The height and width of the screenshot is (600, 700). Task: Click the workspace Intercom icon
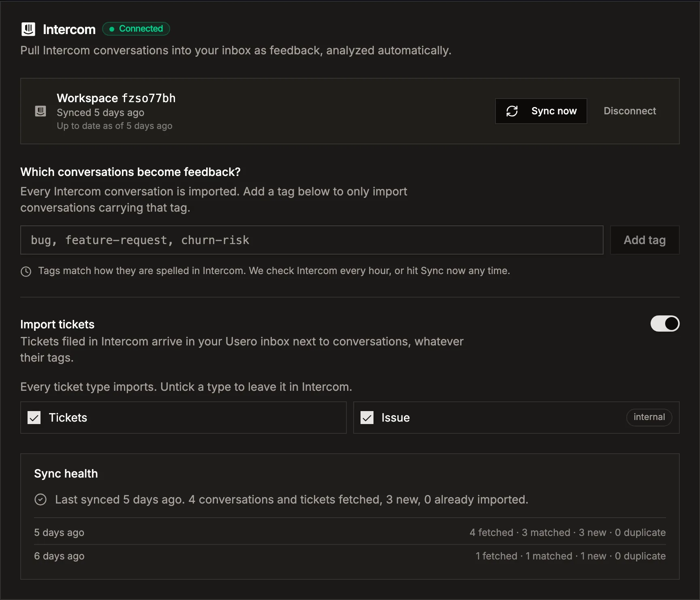[41, 111]
